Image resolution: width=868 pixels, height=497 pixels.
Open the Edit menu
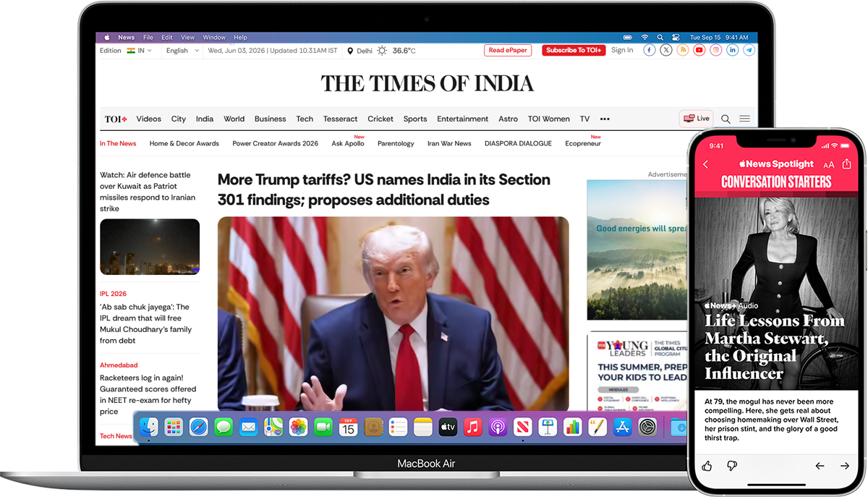point(167,38)
